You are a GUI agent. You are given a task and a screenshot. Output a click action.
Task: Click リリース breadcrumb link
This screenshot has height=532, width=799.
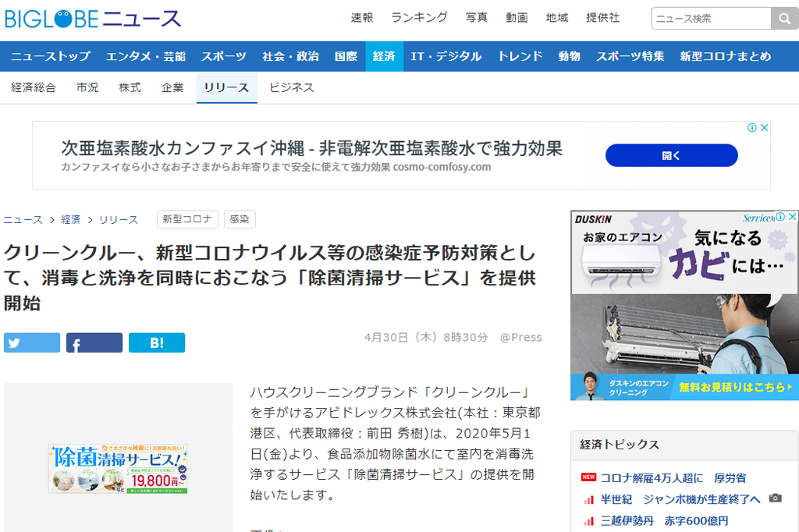[x=119, y=220]
